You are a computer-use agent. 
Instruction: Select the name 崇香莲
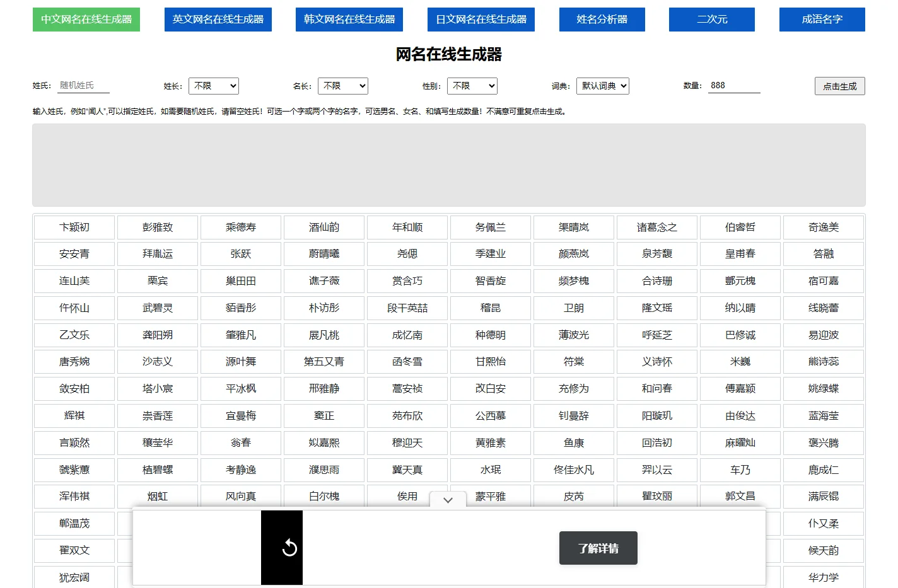(x=158, y=416)
